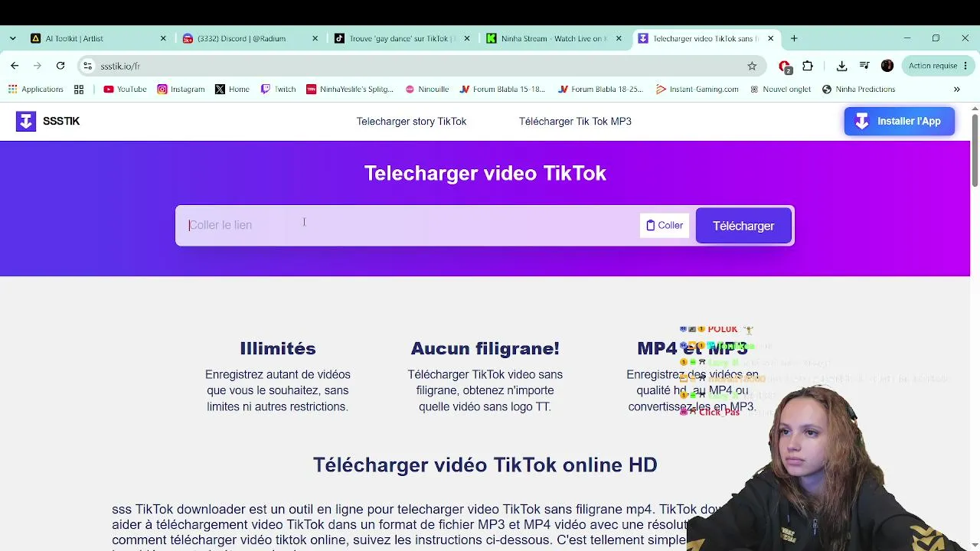Viewport: 980px width, 551px height.
Task: Switch to the AI Toolkit | Artlist tab
Action: tap(97, 38)
